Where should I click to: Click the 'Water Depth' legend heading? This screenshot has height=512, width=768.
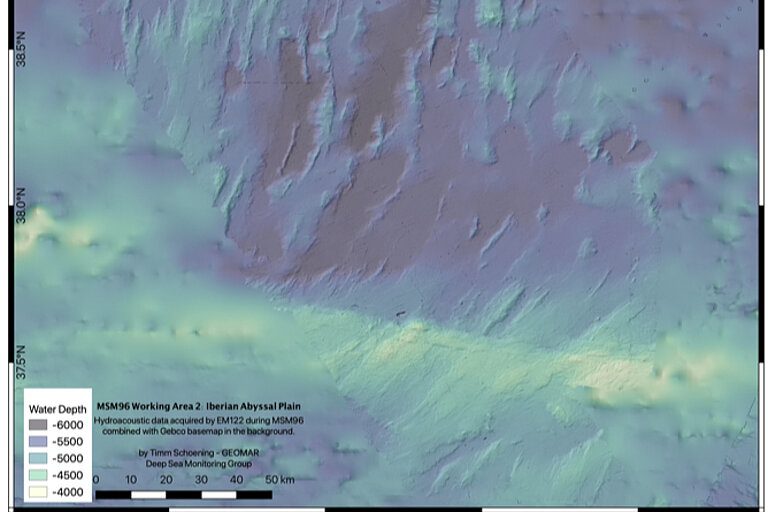tap(57, 409)
